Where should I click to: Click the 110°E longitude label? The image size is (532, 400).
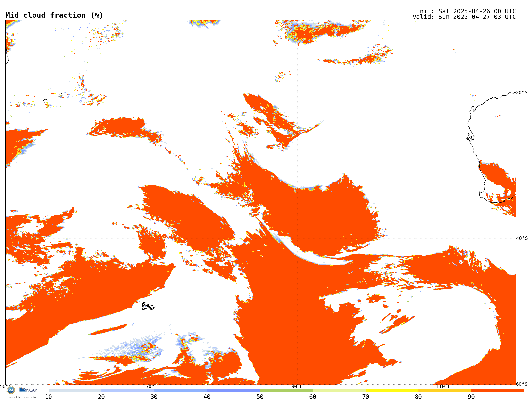pos(443,386)
